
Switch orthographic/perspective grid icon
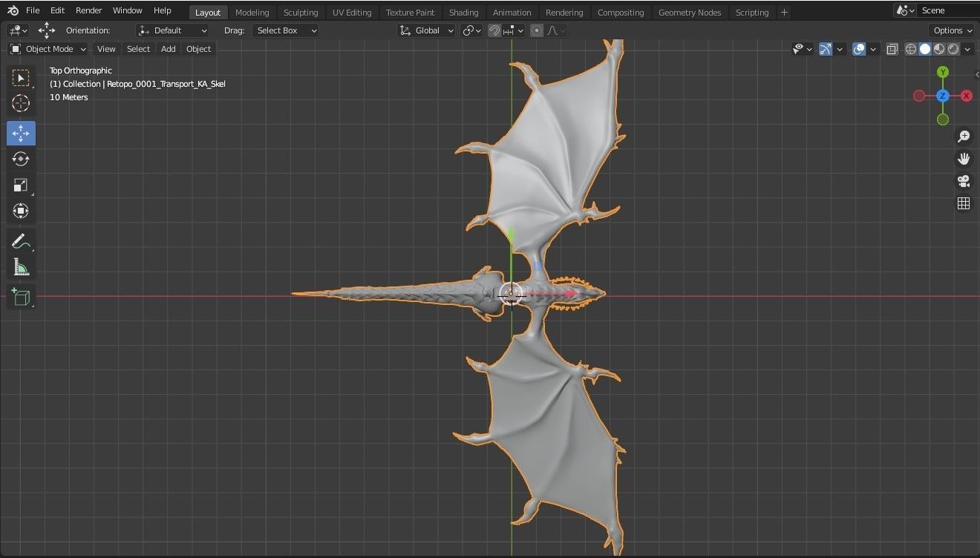[964, 203]
